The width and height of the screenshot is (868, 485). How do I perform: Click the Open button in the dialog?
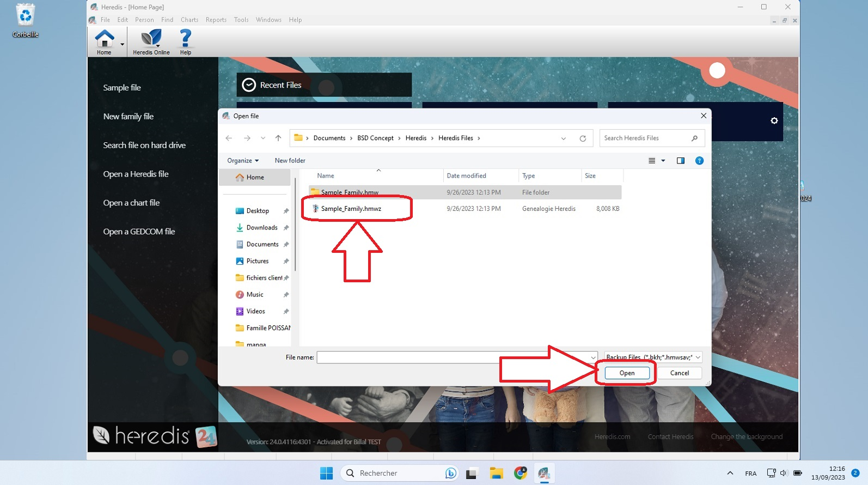pos(627,373)
